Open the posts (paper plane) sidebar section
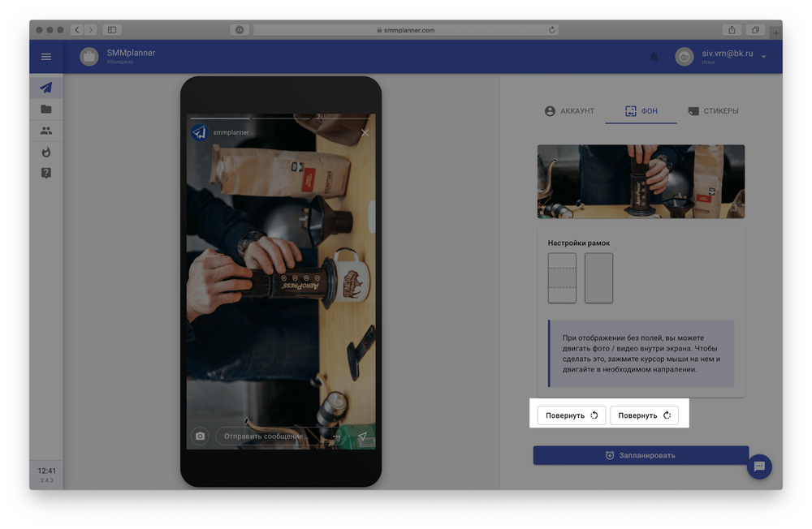The height and width of the screenshot is (529, 812). pyautogui.click(x=46, y=88)
